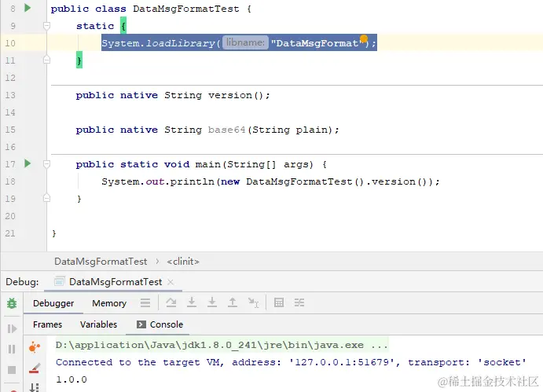Run class from line 8 gutter arrow

tap(28, 8)
